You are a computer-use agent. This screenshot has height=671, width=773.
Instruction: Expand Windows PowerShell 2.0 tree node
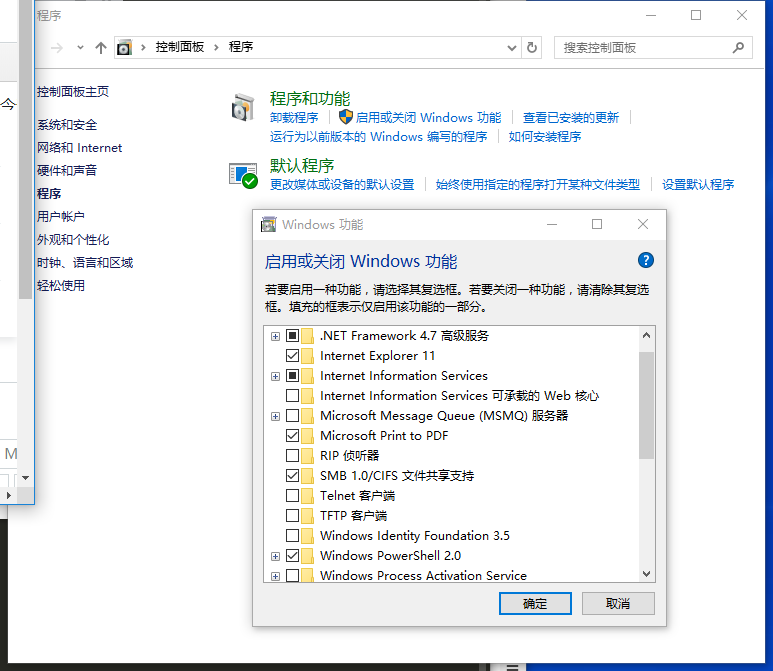point(276,556)
